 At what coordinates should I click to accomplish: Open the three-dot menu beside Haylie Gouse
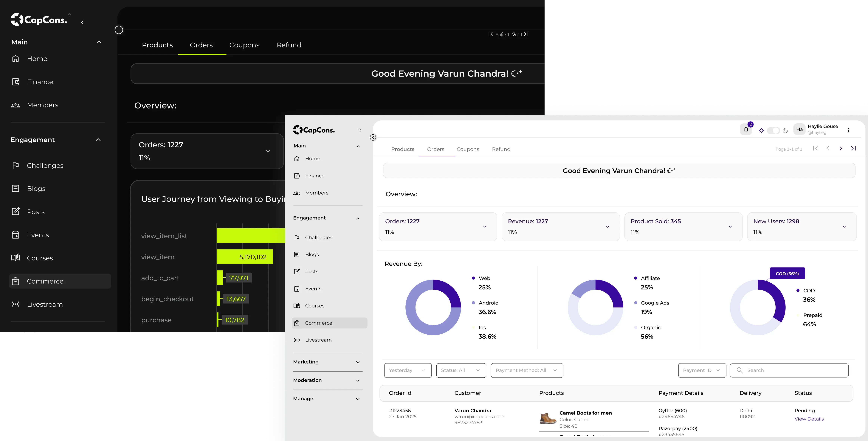848,130
